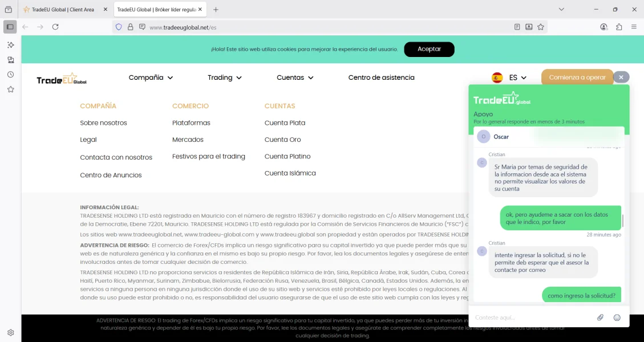The width and height of the screenshot is (644, 342).
Task: Open Centro de asistencia menu item
Action: [x=381, y=78]
